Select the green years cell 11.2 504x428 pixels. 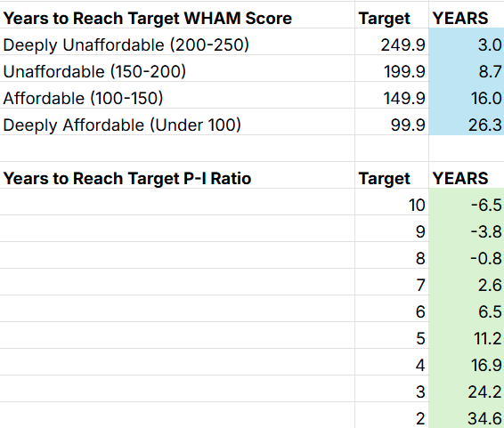point(467,335)
